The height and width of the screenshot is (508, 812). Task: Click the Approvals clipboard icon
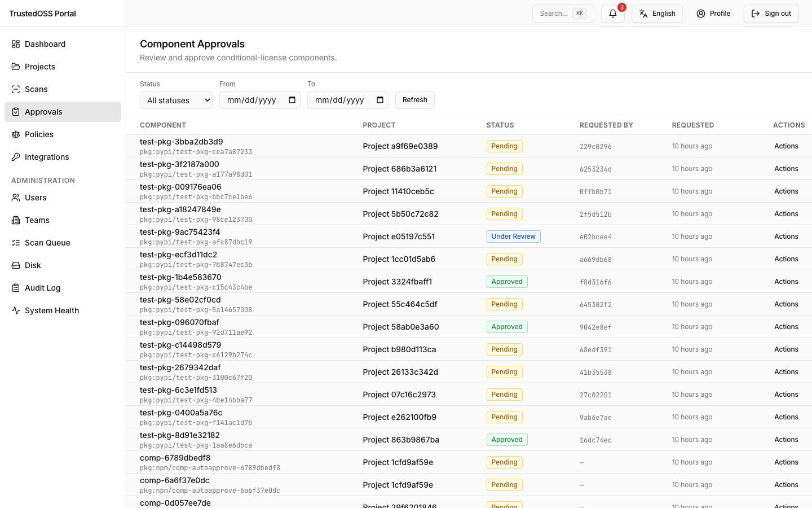[x=16, y=112]
